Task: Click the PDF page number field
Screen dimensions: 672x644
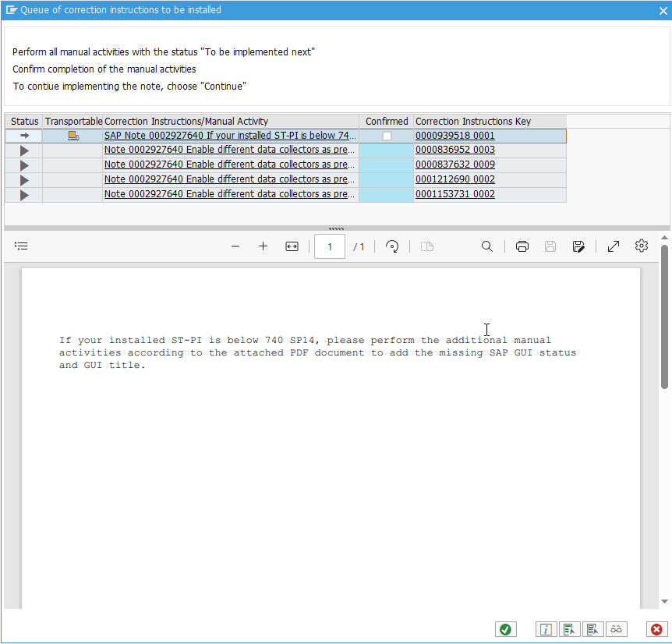Action: click(330, 246)
